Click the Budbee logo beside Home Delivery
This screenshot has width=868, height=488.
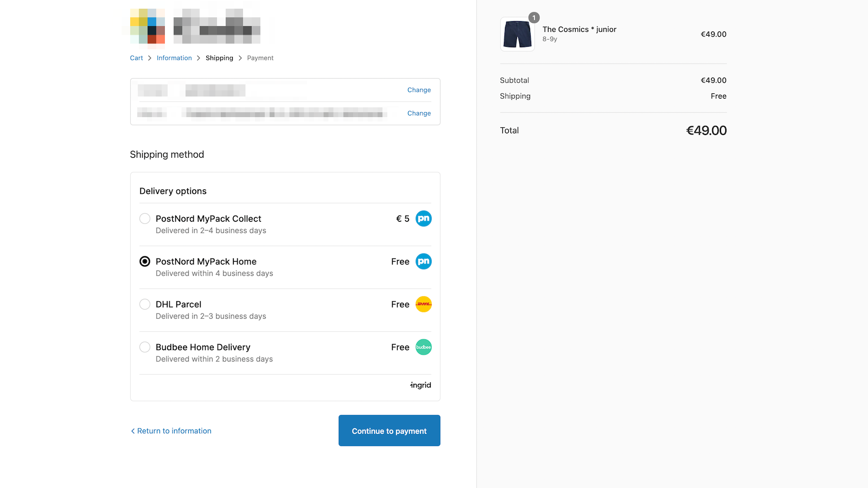423,347
